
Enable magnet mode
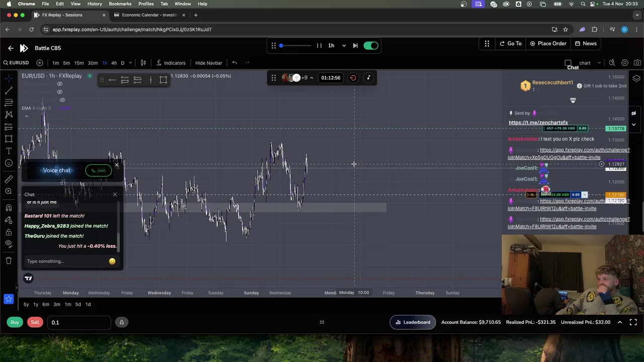(x=9, y=208)
